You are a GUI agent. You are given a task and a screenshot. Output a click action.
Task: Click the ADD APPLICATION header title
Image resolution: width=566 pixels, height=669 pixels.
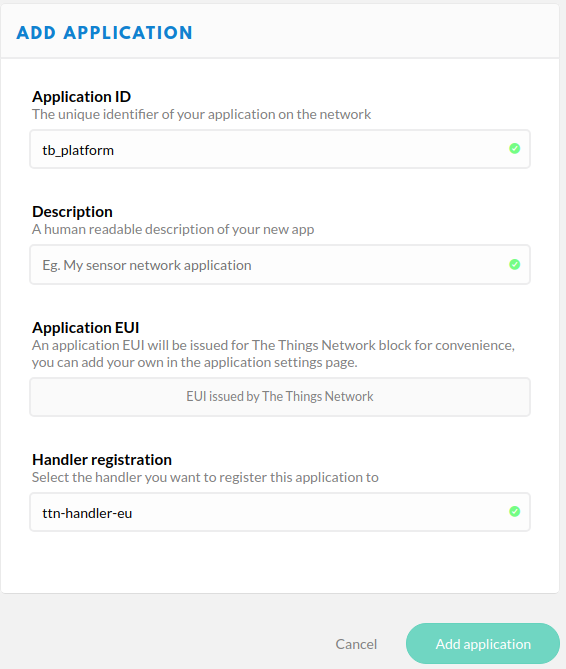104,33
